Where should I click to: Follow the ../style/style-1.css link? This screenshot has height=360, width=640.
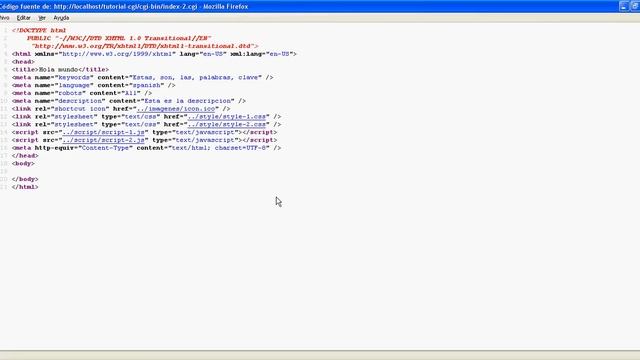227,117
